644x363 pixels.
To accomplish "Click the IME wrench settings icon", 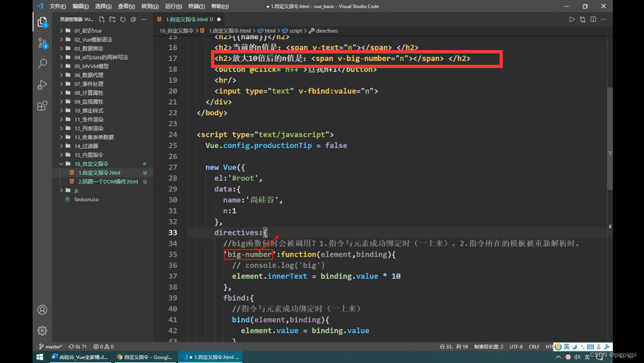I will 607,347.
